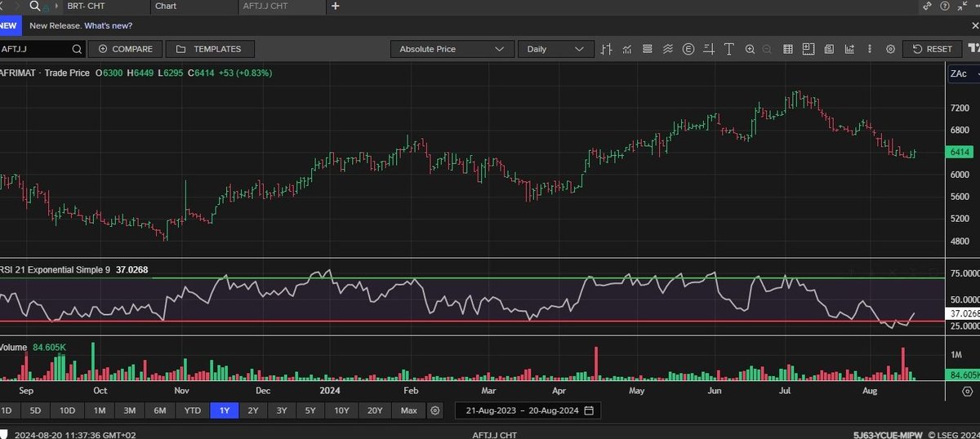Image resolution: width=980 pixels, height=439 pixels.
Task: Click the top-left search magnifier icon
Action: point(34,6)
